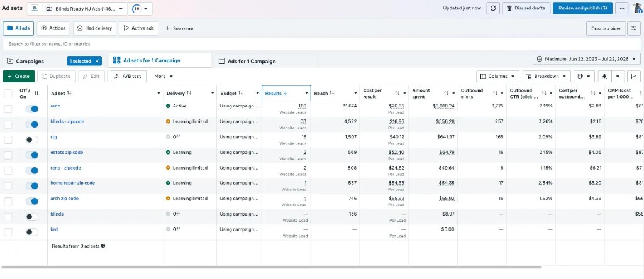The height and width of the screenshot is (279, 644).
Task: Click Create a view button
Action: tap(606, 28)
